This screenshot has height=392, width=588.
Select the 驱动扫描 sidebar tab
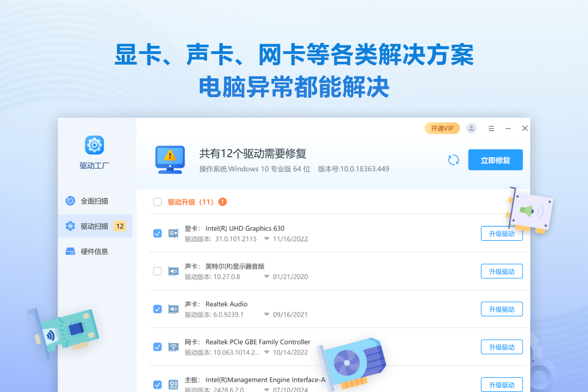tap(95, 226)
